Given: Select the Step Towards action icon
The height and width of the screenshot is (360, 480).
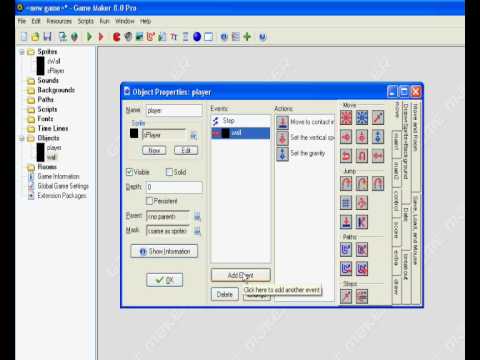Looking at the screenshot, I should click(346, 296).
